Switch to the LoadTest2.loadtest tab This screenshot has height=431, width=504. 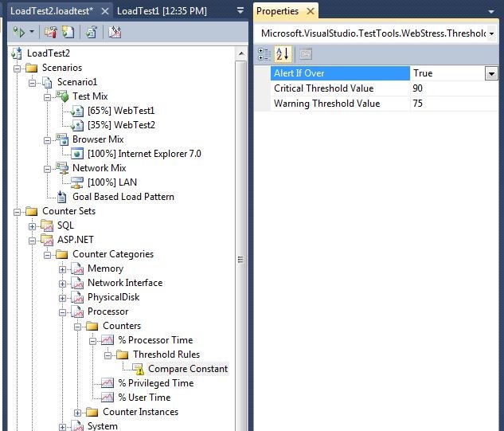click(52, 11)
